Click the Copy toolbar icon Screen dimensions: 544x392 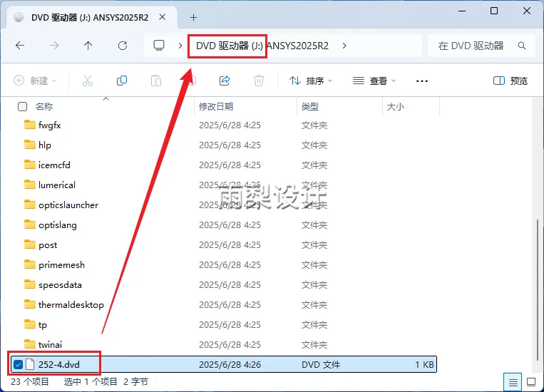122,81
